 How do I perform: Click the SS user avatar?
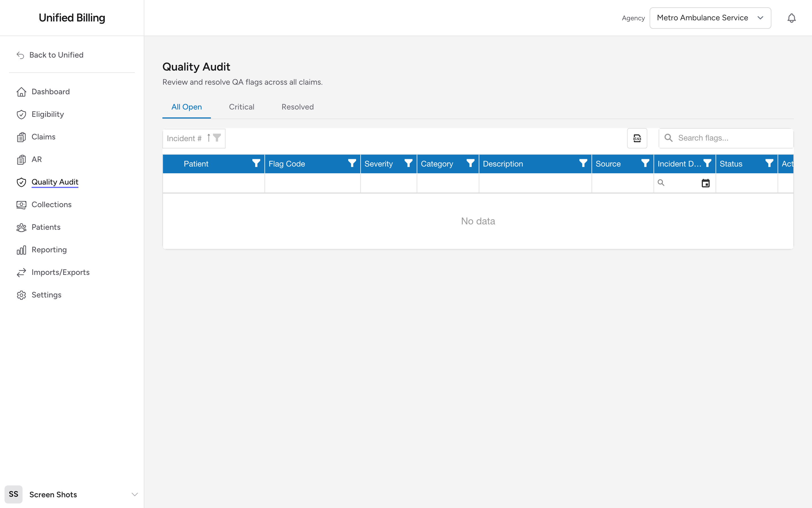coord(14,494)
